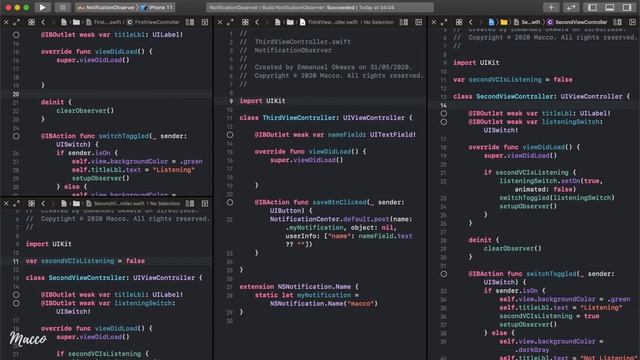Click yellow folder icon in right pane jump bar
This screenshot has height=360, width=640.
tap(504, 22)
